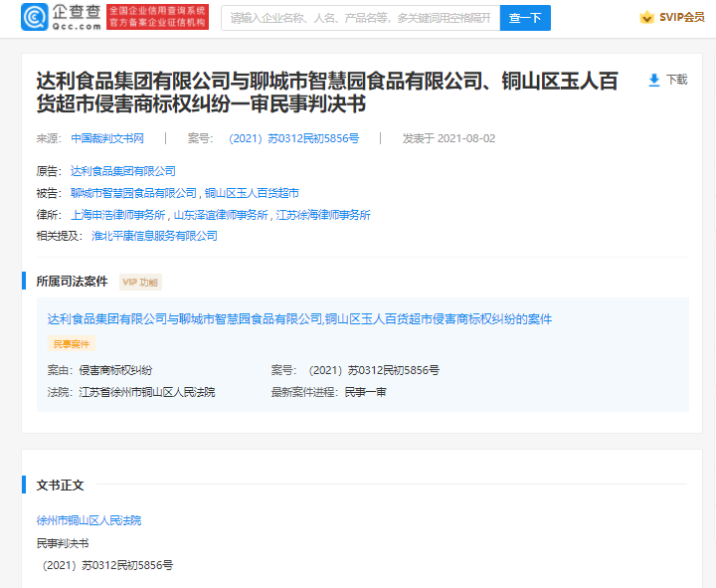The width and height of the screenshot is (716, 588).
Task: Open the judicial case title link
Action: (299, 319)
